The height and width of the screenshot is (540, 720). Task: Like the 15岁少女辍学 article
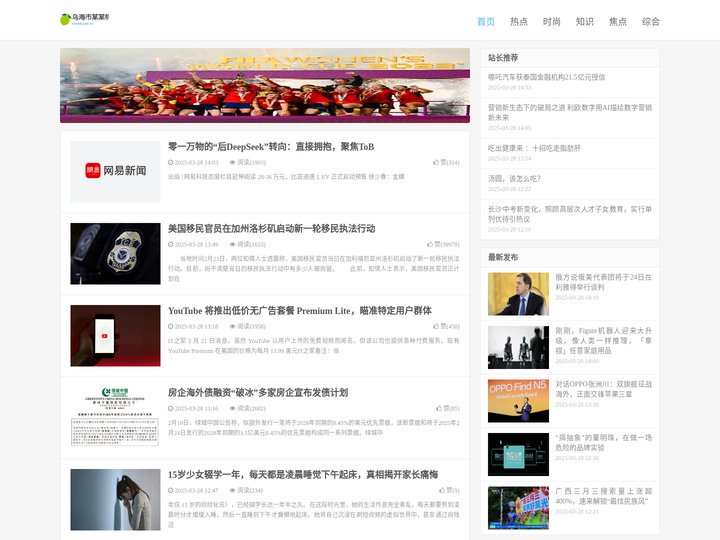tap(442, 490)
